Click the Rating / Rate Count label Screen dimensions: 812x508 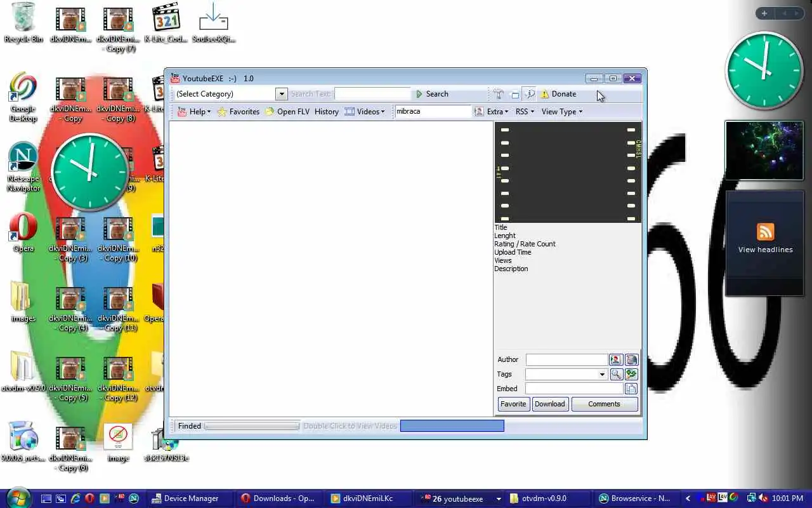click(x=525, y=244)
